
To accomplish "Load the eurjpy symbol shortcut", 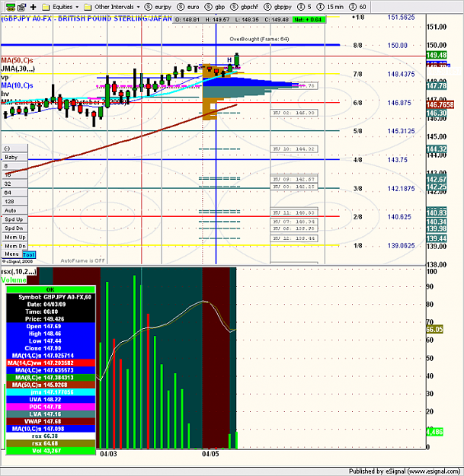I will 158,7.
